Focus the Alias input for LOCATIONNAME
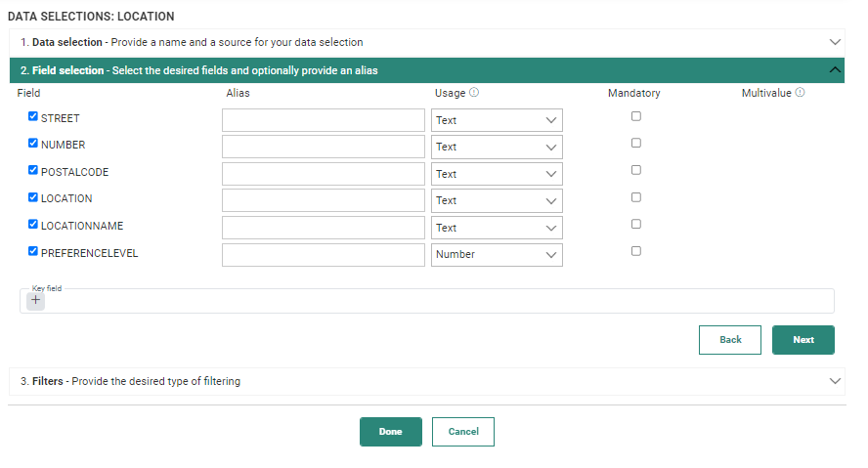The height and width of the screenshot is (468, 868). (324, 228)
